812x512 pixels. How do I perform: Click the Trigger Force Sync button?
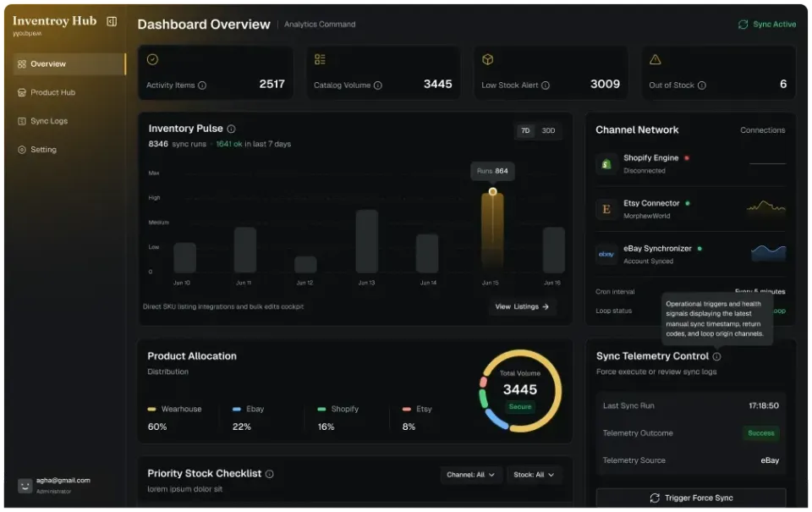(691, 498)
